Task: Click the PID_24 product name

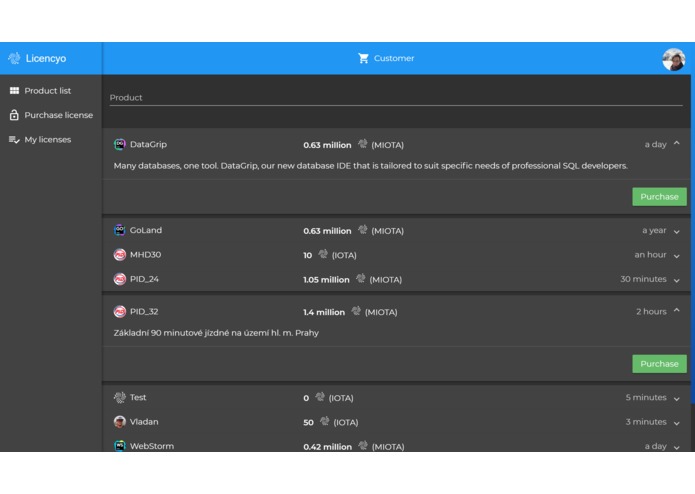Action: [144, 279]
